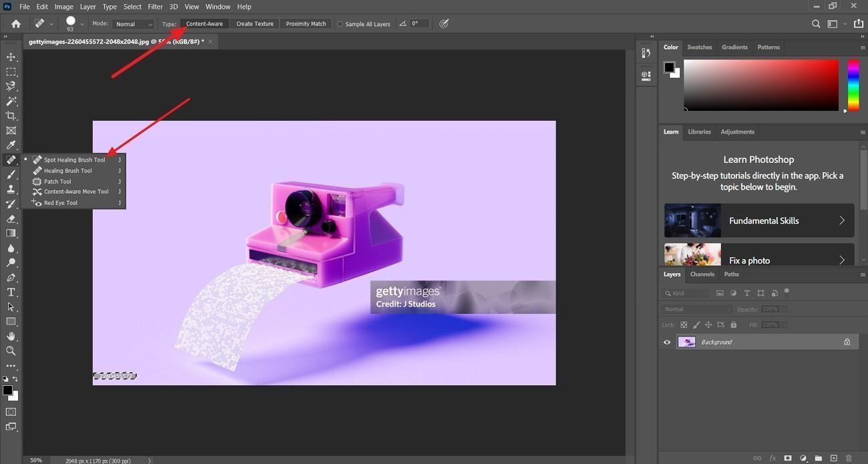The height and width of the screenshot is (464, 868).
Task: Select the Rectangle shape tool
Action: coord(11,322)
